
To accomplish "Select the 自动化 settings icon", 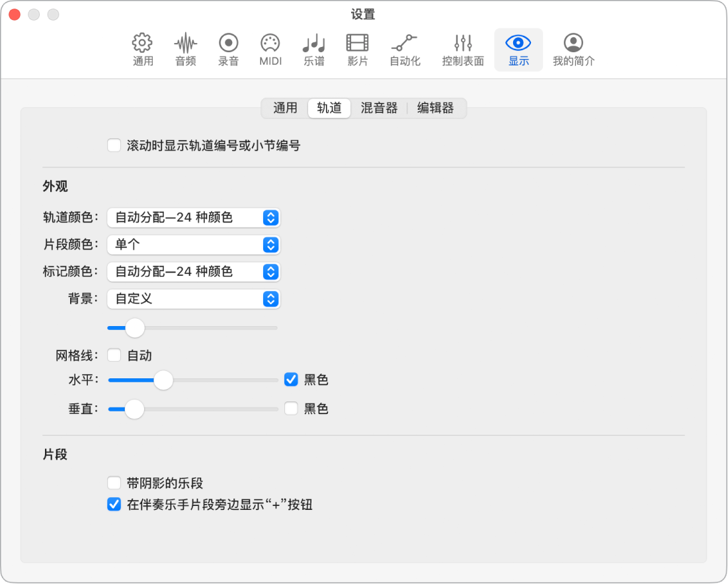I will [x=405, y=49].
